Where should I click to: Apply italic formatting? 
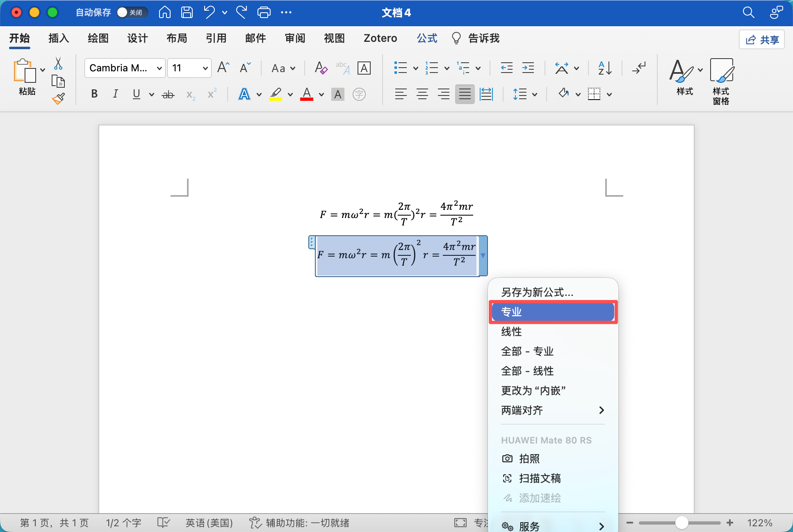[115, 94]
